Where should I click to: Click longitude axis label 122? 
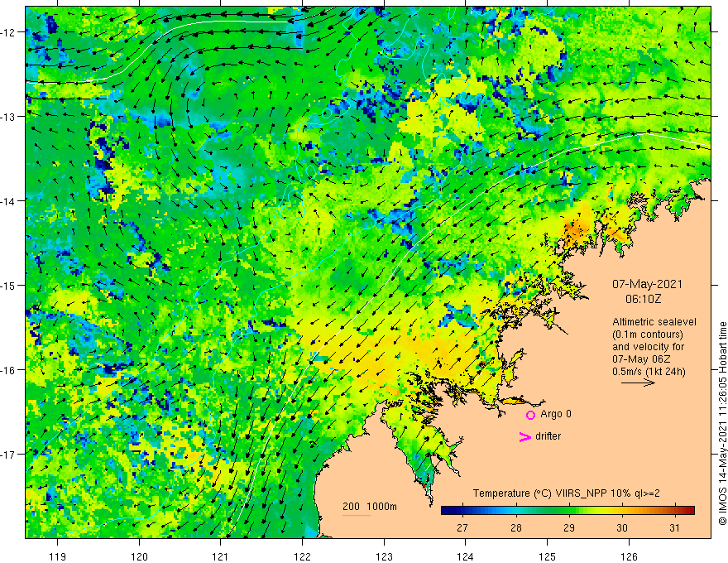pyautogui.click(x=302, y=556)
